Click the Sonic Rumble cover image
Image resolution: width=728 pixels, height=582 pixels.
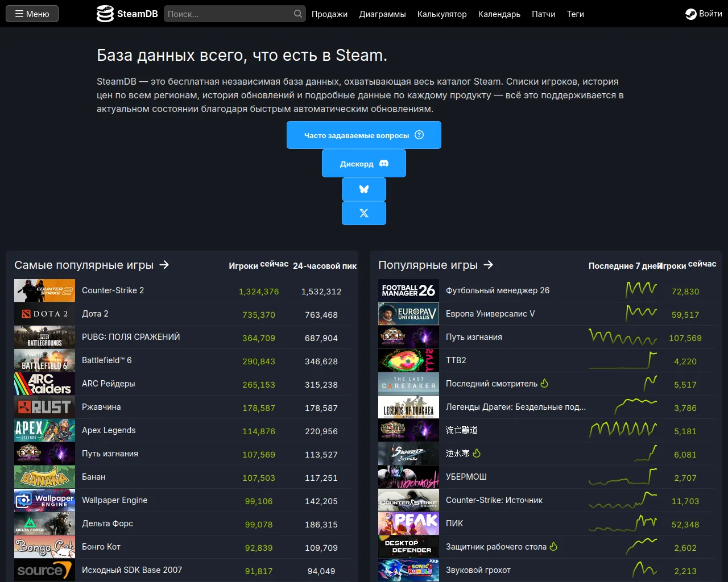[408, 570]
